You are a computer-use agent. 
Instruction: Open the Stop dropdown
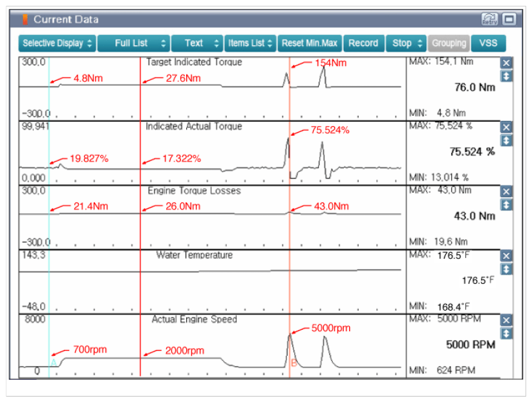point(407,43)
